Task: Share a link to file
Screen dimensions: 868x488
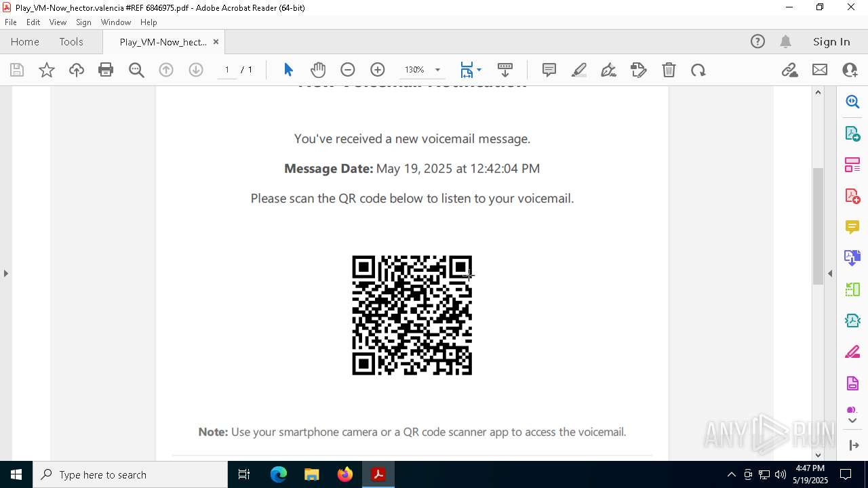Action: 790,70
